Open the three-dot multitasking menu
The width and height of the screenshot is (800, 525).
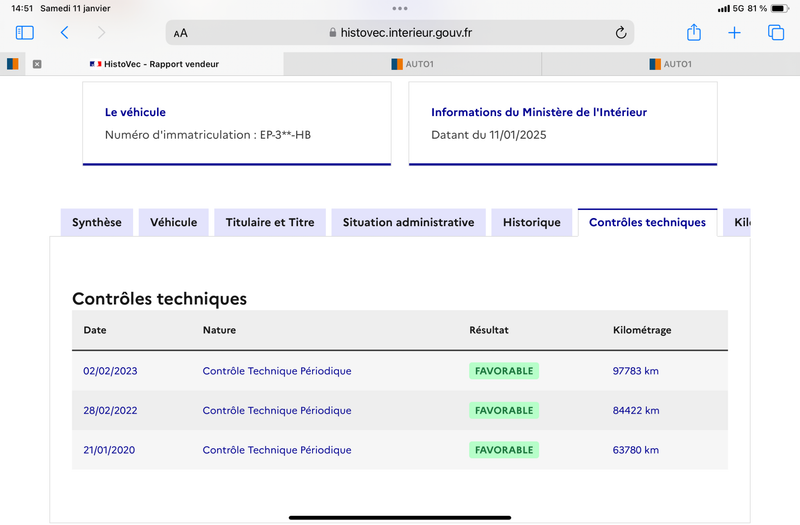coord(400,8)
